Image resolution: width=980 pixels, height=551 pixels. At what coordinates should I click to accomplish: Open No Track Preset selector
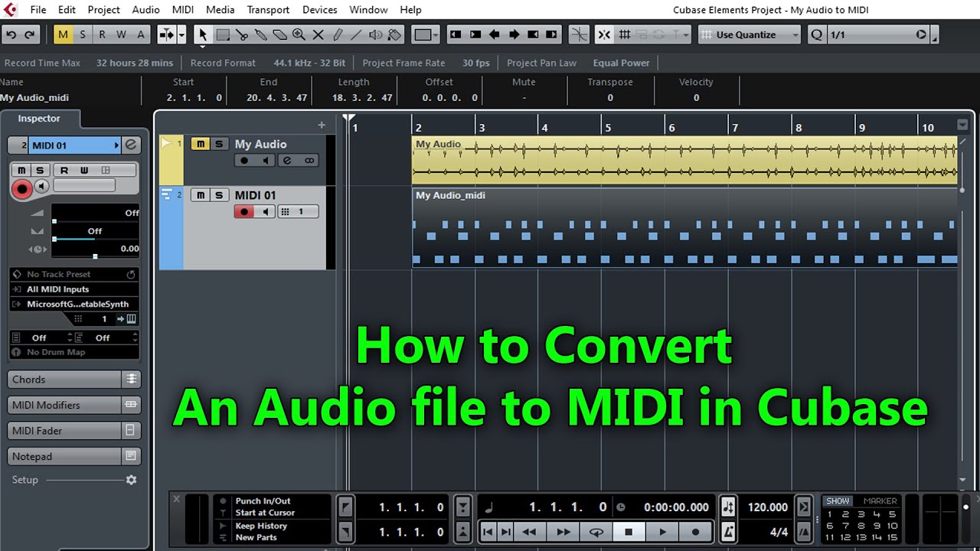74,274
